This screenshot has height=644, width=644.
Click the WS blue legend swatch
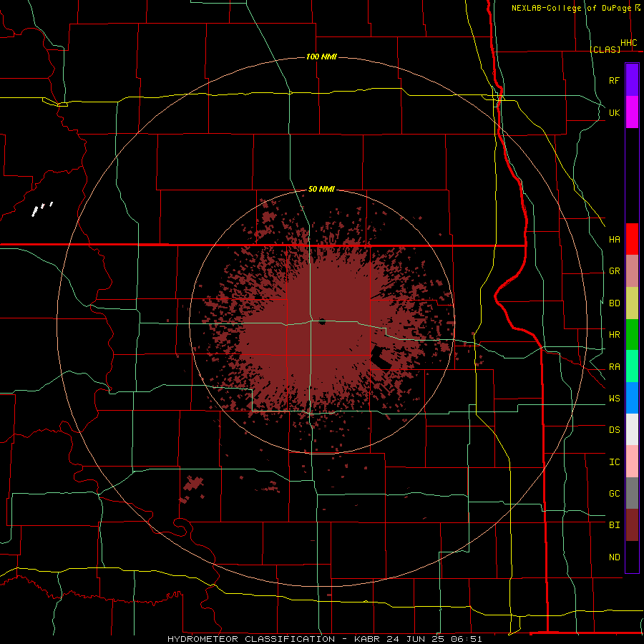(632, 398)
